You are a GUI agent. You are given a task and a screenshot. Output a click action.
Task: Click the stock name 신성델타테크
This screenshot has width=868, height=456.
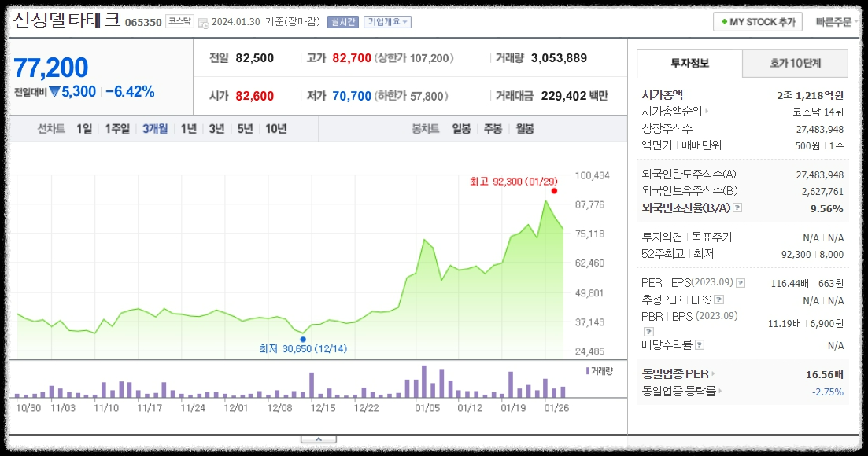point(66,20)
